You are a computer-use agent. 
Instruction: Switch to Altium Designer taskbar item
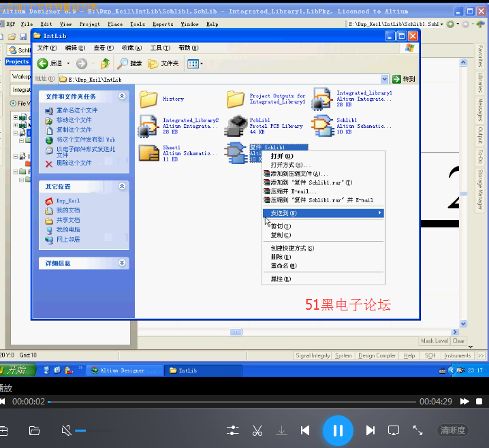click(x=125, y=370)
